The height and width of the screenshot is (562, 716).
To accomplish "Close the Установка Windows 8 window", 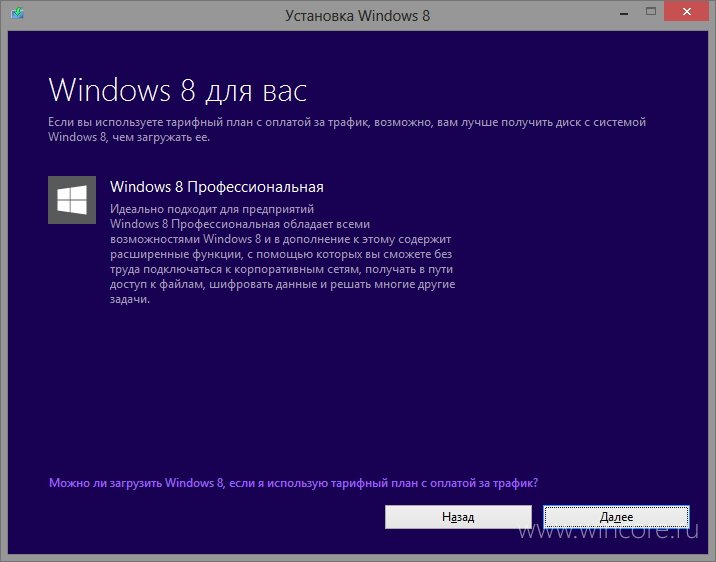I will pos(686,12).
